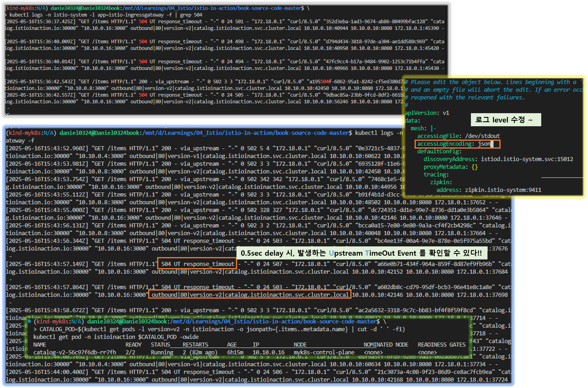The width and height of the screenshot is (588, 388).
Task: Click the READINESS GATES column header
Action: (441, 344)
